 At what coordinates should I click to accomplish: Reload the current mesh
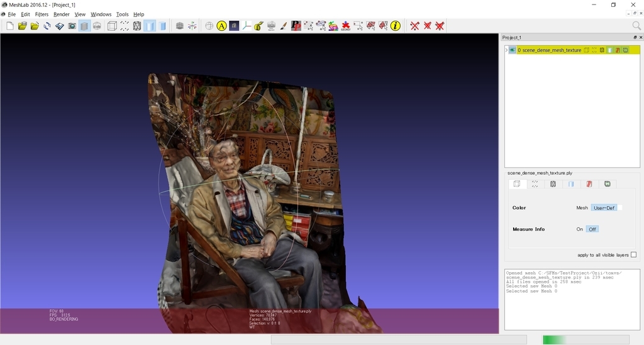[x=47, y=26]
